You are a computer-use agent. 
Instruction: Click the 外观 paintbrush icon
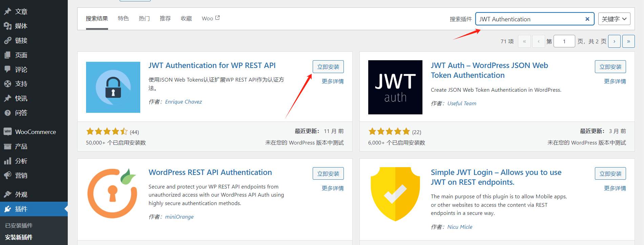pyautogui.click(x=7, y=195)
